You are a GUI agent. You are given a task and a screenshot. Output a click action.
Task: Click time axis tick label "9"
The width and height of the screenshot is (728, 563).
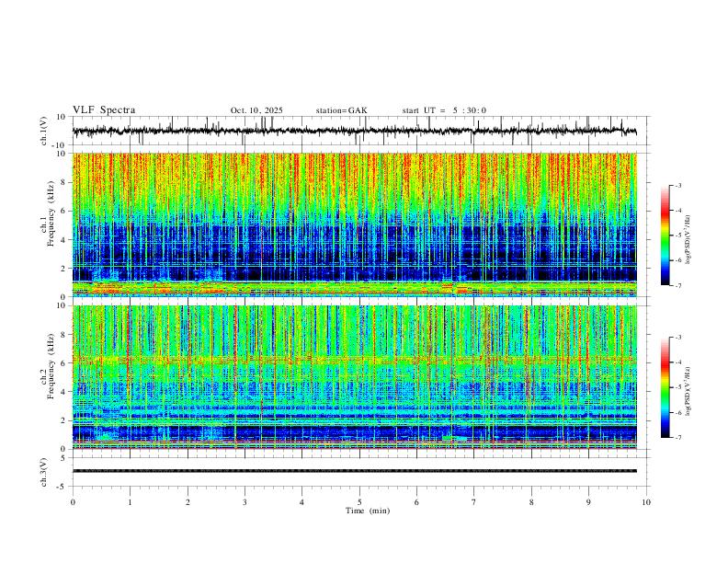(x=588, y=502)
